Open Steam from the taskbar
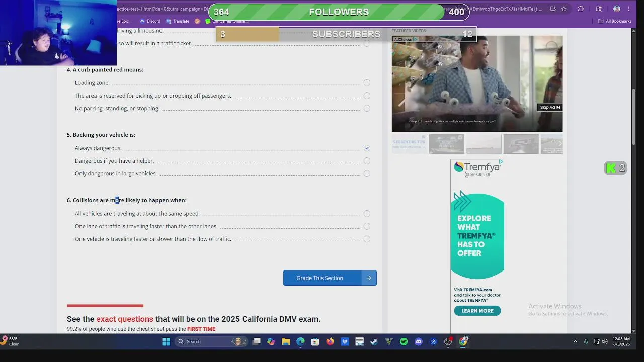 pyautogui.click(x=374, y=342)
